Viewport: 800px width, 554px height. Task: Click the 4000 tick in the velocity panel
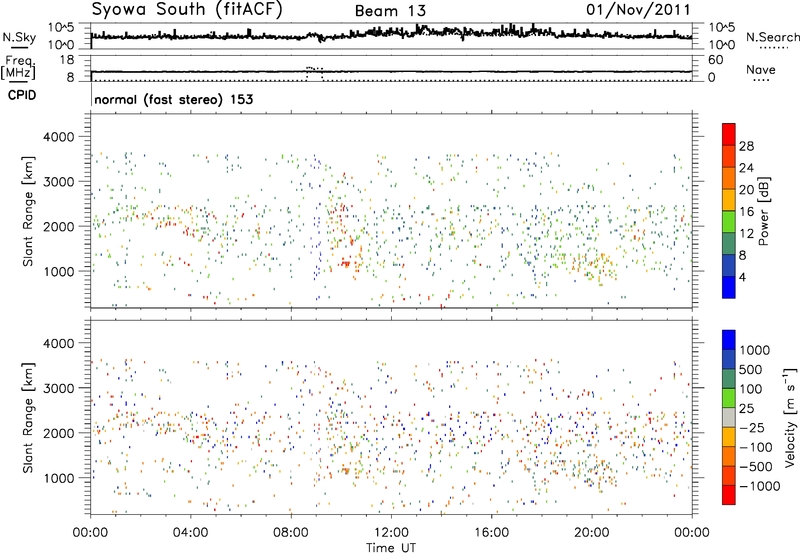coord(59,343)
